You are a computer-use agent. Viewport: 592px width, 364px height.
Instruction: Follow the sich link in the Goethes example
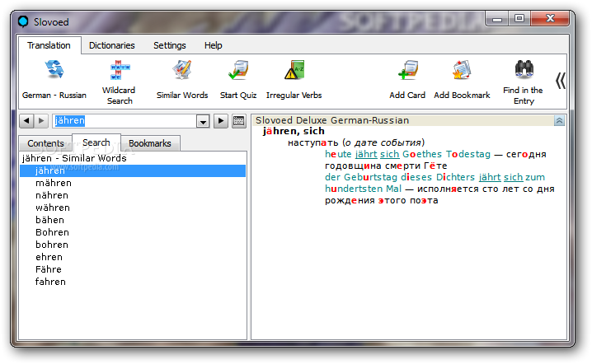coord(390,154)
